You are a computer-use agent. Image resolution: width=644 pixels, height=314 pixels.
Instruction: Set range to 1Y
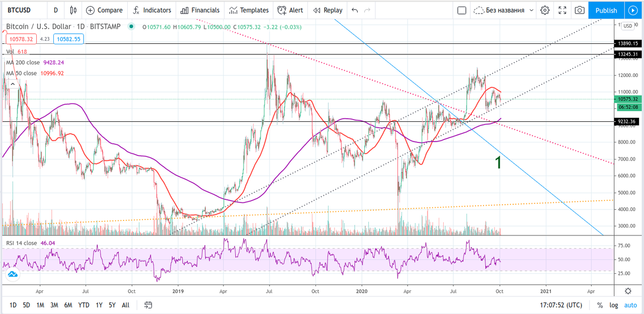(x=99, y=305)
